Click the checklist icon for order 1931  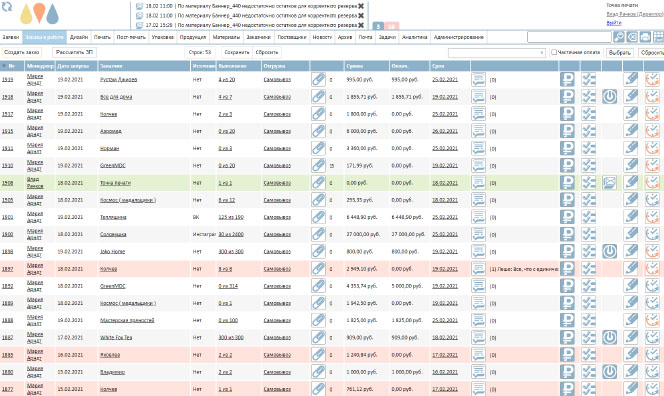pyautogui.click(x=588, y=148)
